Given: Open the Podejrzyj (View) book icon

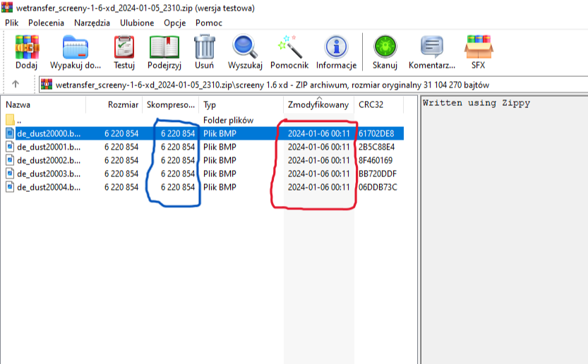Looking at the screenshot, I should click(164, 47).
